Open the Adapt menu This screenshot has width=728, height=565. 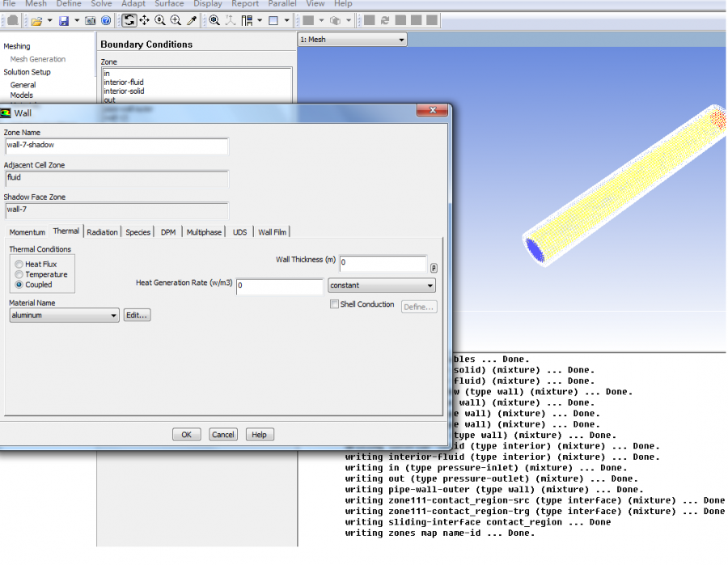click(x=133, y=4)
